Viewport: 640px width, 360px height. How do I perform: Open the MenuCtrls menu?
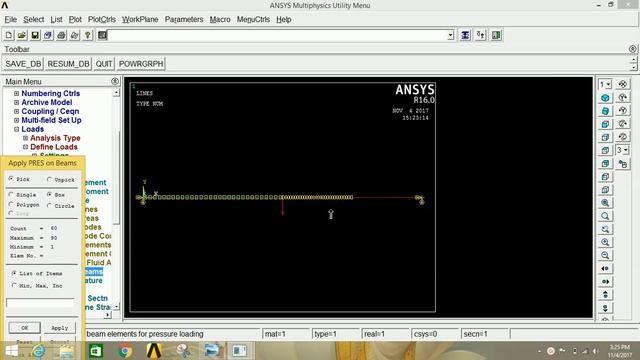tap(253, 20)
